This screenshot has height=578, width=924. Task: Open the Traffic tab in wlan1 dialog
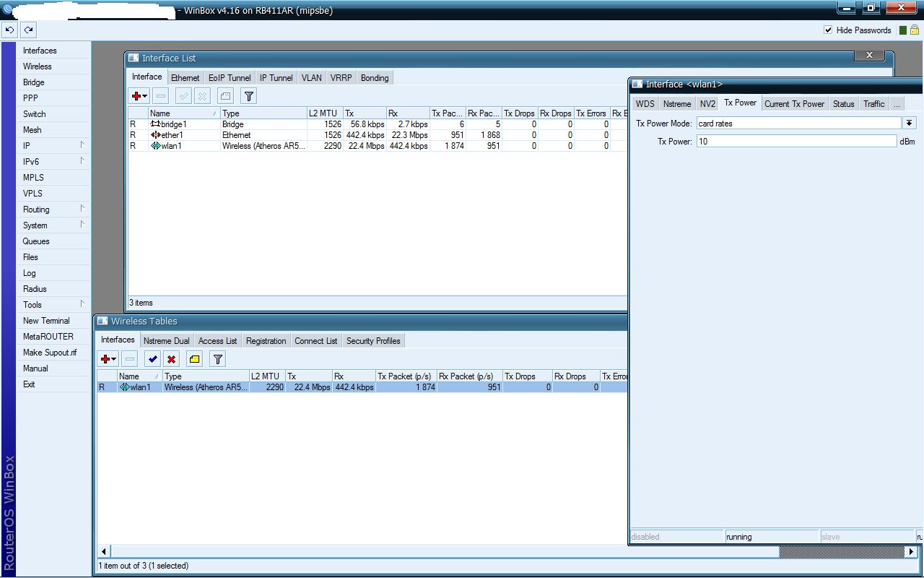874,104
